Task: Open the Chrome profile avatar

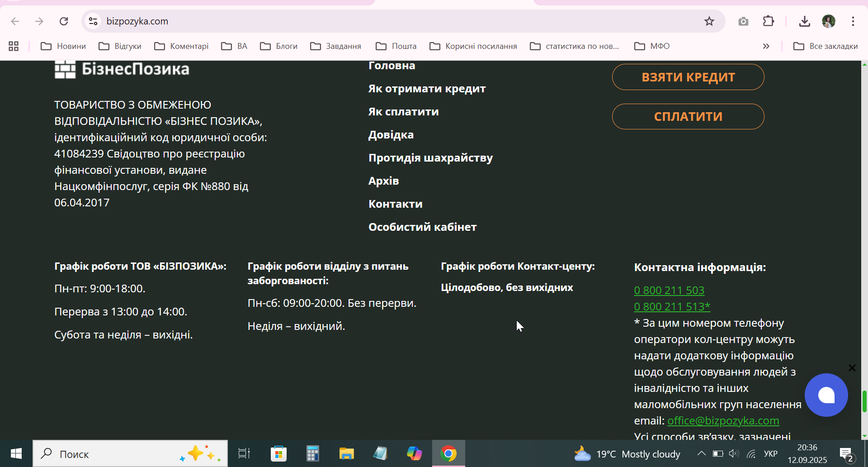Action: pyautogui.click(x=829, y=21)
